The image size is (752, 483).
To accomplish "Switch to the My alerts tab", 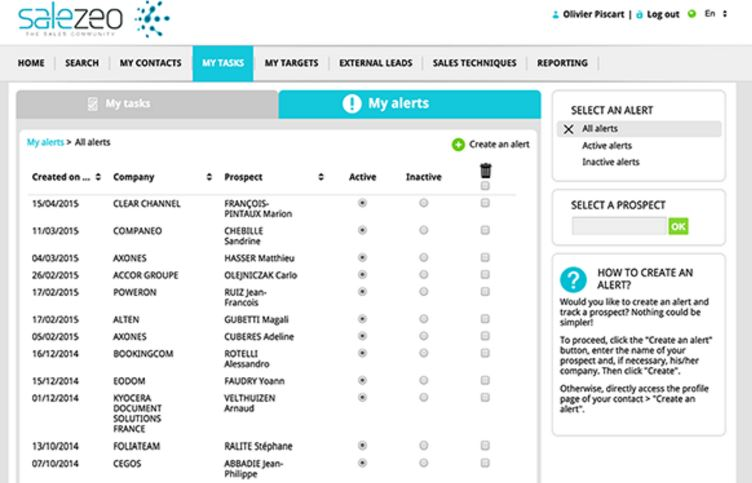I will (x=410, y=104).
